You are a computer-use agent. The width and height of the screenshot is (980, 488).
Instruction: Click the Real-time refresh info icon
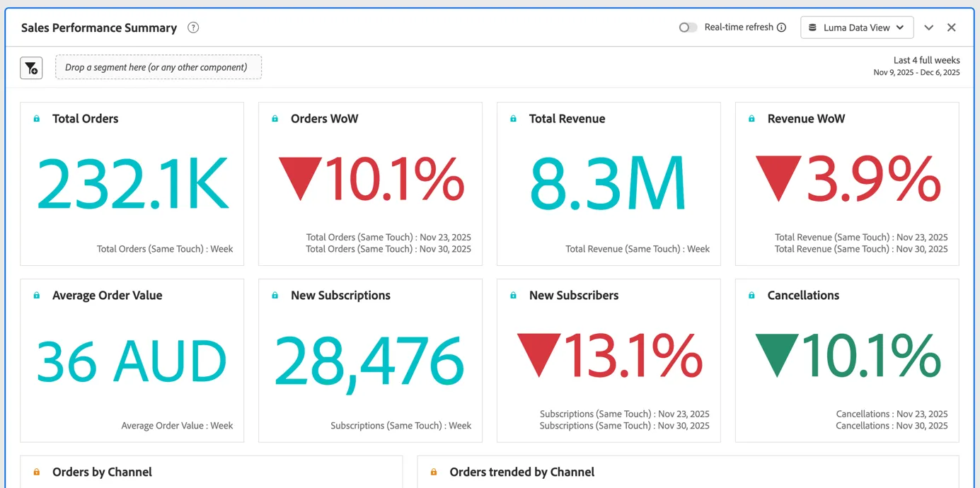pos(781,28)
